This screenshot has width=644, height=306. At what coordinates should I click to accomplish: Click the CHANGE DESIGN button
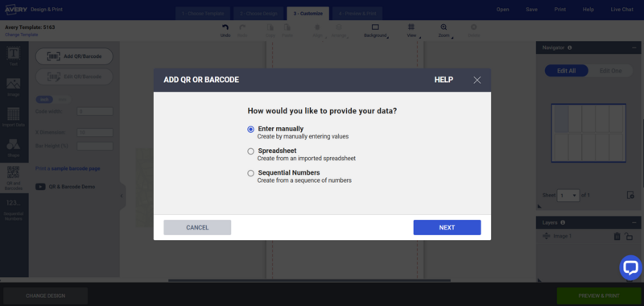click(x=45, y=296)
